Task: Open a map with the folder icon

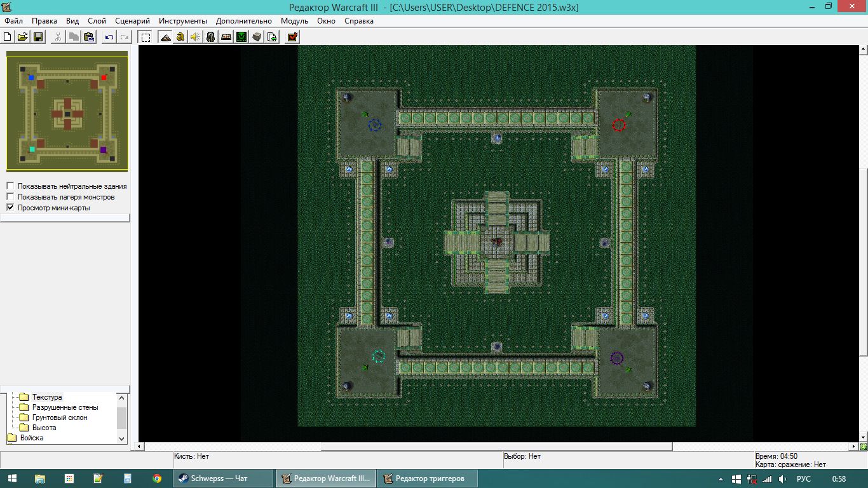Action: tap(23, 37)
